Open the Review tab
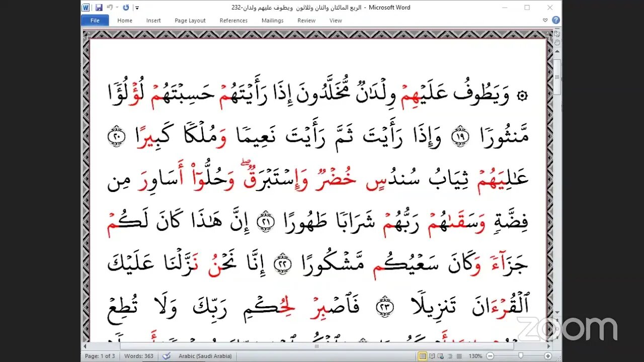Viewport: 644px width, 362px height. 306,21
